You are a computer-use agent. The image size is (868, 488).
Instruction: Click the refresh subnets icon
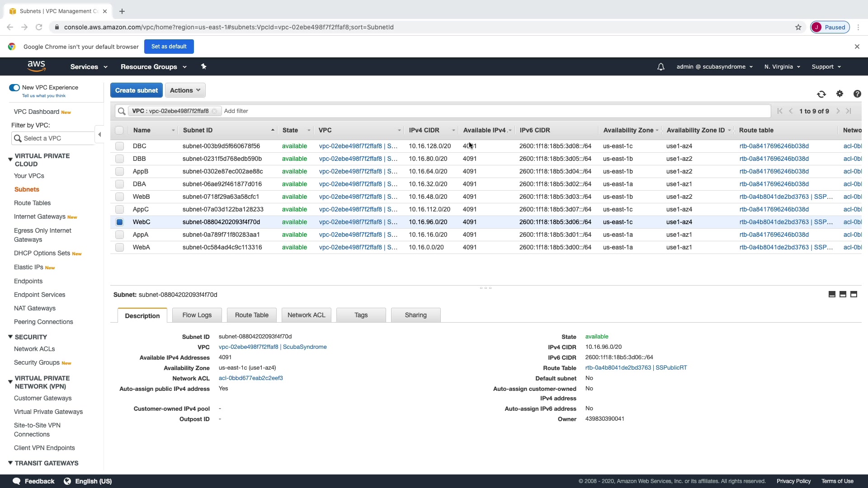pyautogui.click(x=821, y=94)
